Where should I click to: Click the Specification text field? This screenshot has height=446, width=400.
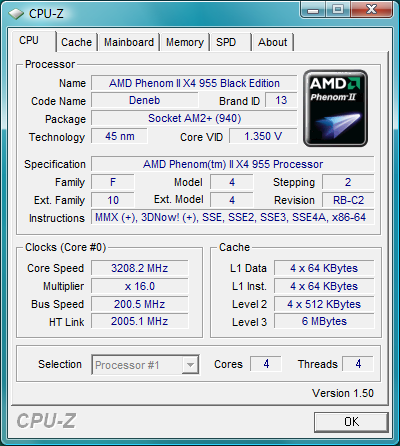click(233, 164)
